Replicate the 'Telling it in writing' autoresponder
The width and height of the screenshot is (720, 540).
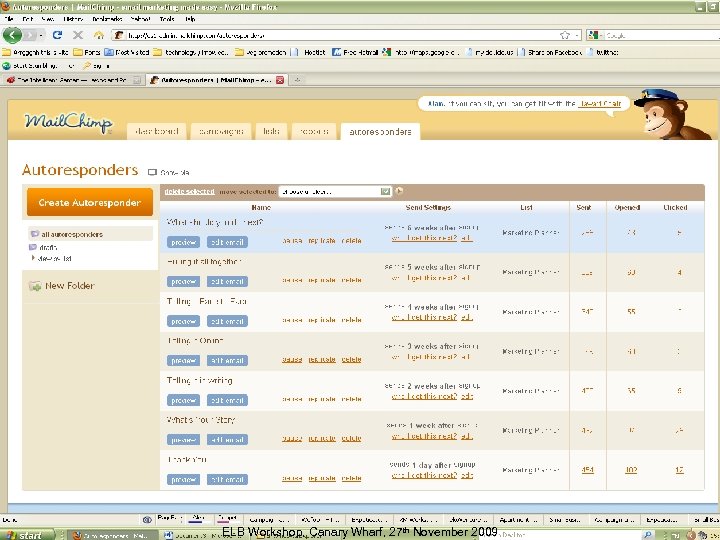[322, 399]
